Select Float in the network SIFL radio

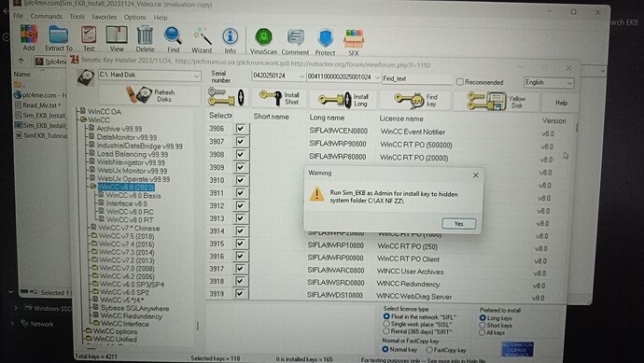click(x=386, y=316)
